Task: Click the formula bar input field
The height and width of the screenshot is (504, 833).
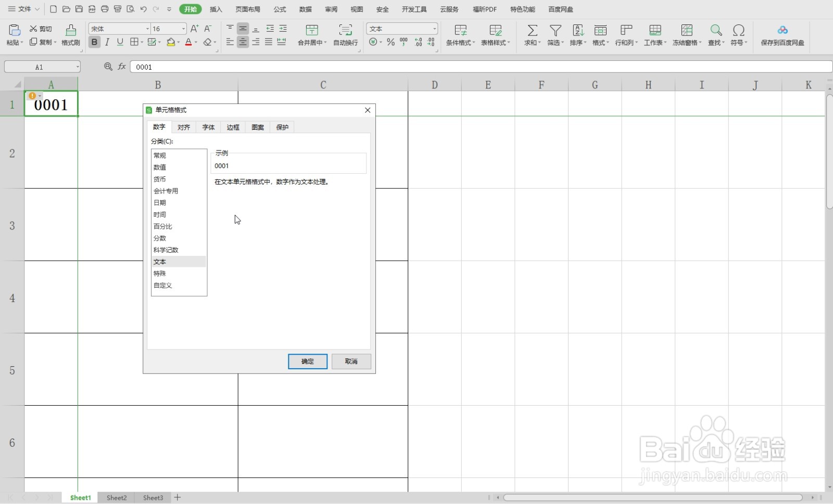Action: point(481,67)
